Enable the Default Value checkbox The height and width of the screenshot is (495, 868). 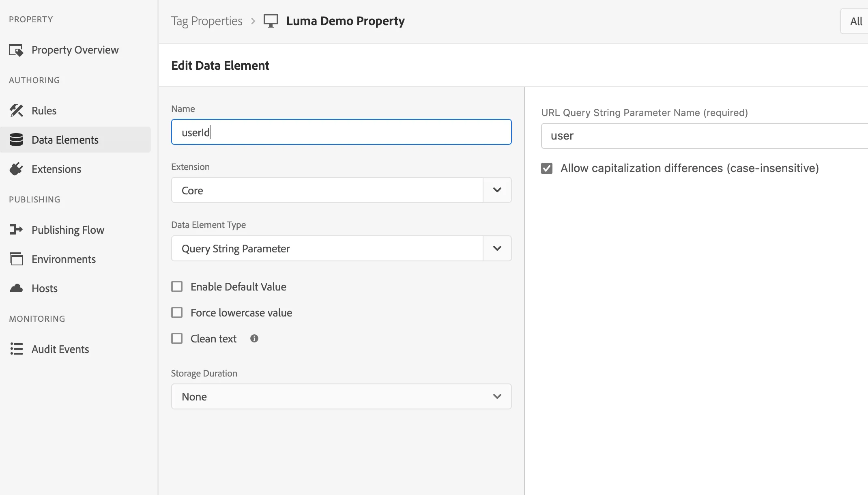(x=177, y=286)
